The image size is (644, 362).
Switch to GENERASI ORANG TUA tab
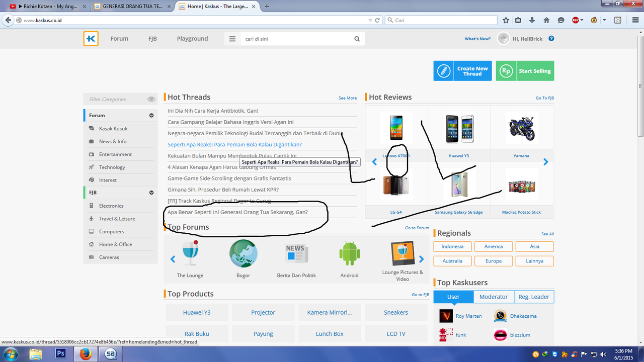[x=132, y=7]
